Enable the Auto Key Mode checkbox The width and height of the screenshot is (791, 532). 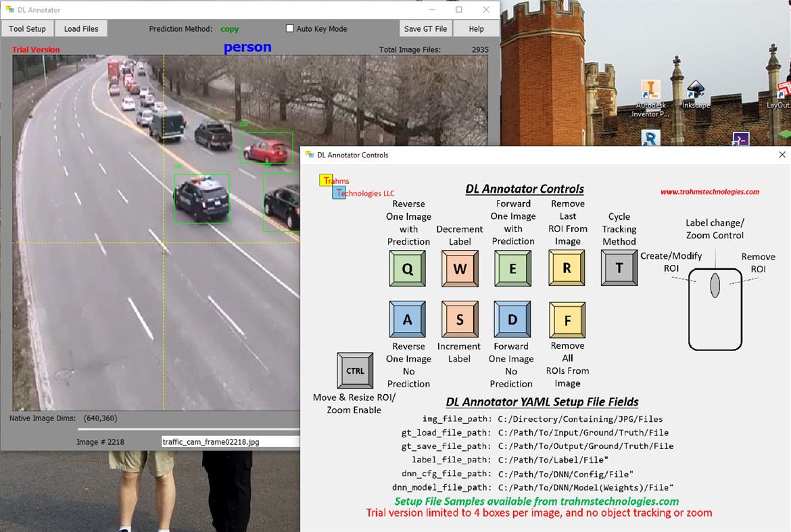[x=291, y=28]
